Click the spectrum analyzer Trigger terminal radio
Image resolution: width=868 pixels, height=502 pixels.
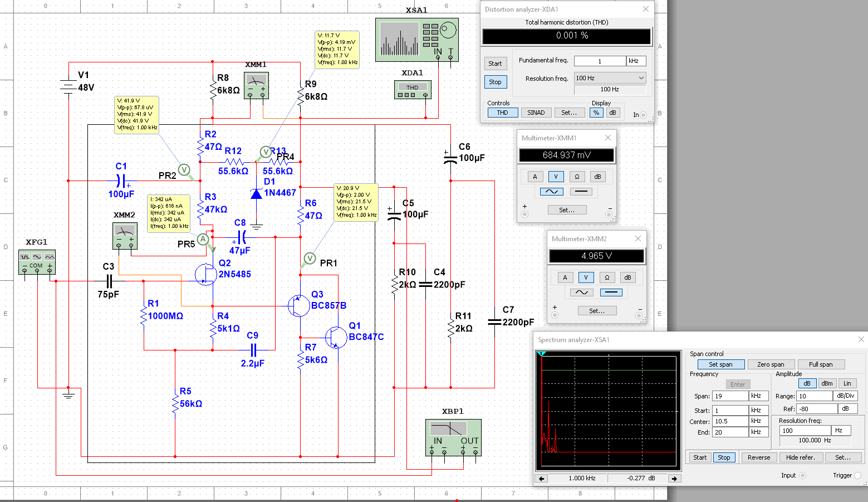[857, 475]
